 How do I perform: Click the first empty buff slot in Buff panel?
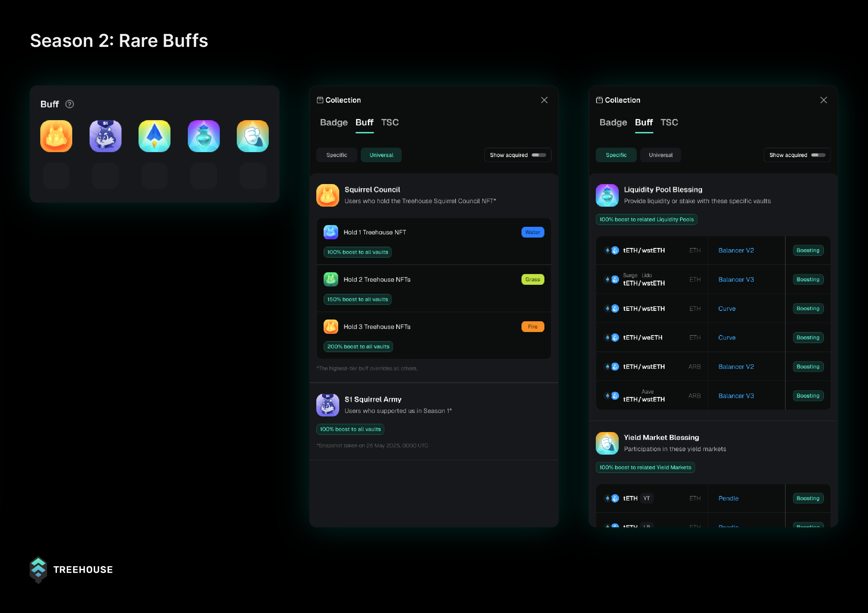click(56, 176)
